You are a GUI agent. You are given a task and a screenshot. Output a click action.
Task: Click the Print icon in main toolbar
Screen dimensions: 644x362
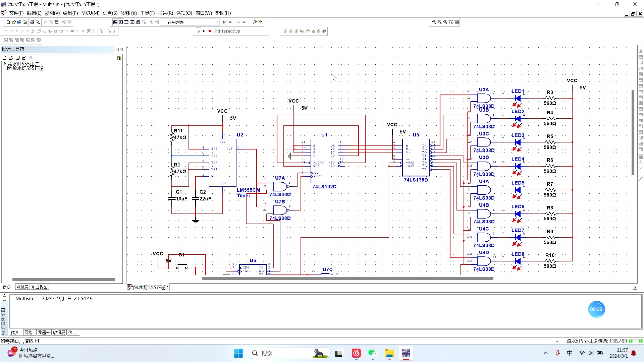[32, 22]
